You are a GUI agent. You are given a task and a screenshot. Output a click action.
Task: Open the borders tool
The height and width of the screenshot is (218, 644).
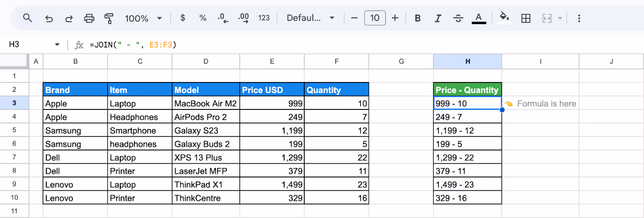point(526,18)
